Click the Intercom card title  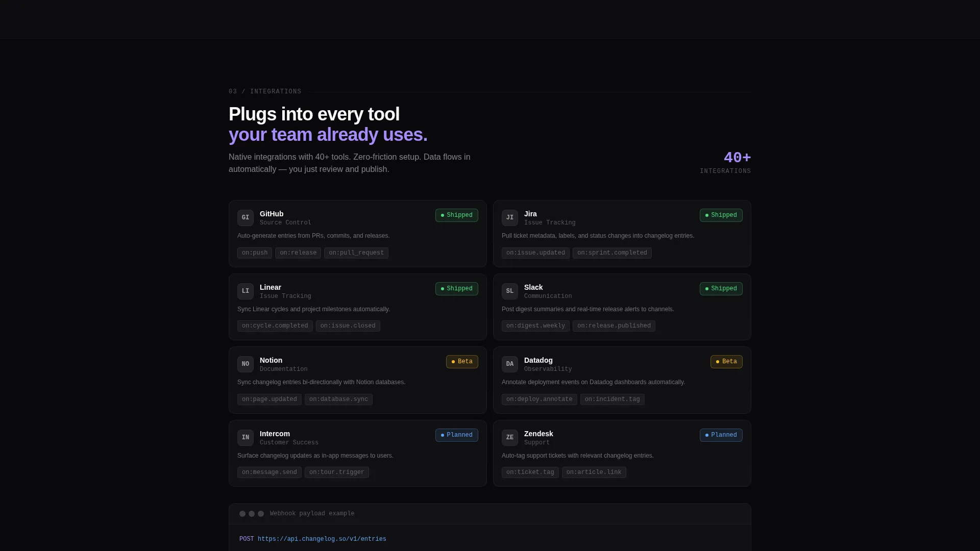click(x=275, y=434)
